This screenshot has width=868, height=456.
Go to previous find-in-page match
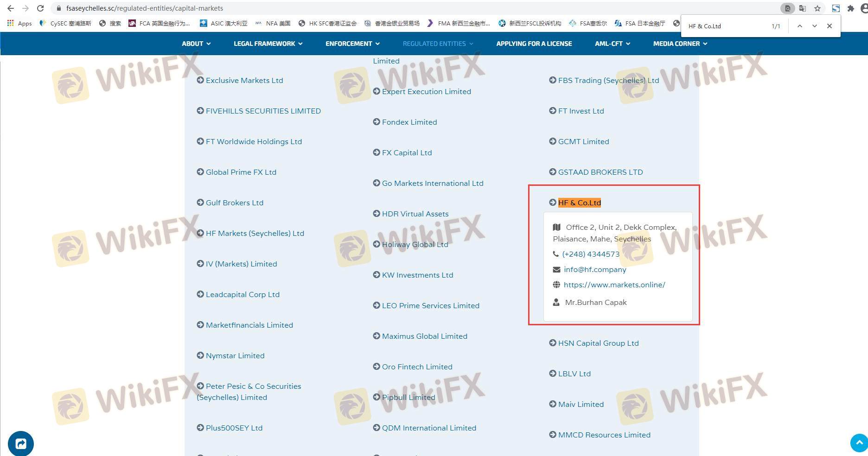(800, 26)
